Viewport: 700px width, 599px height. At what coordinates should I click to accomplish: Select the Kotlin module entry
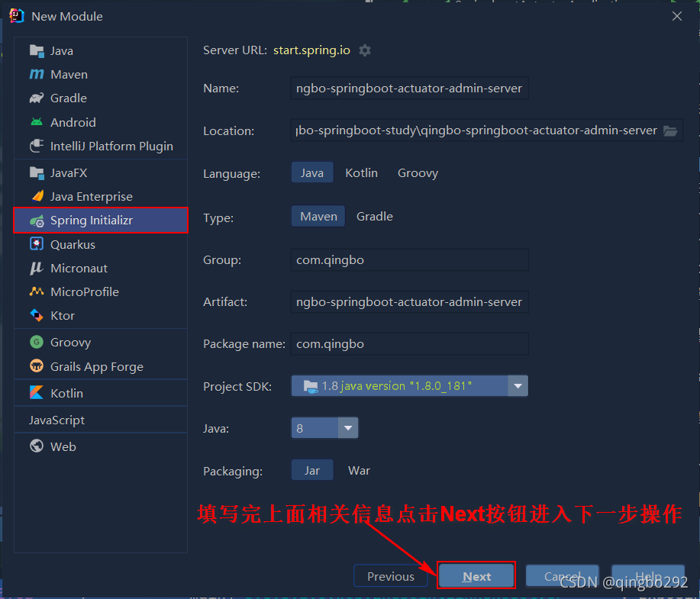coord(101,393)
